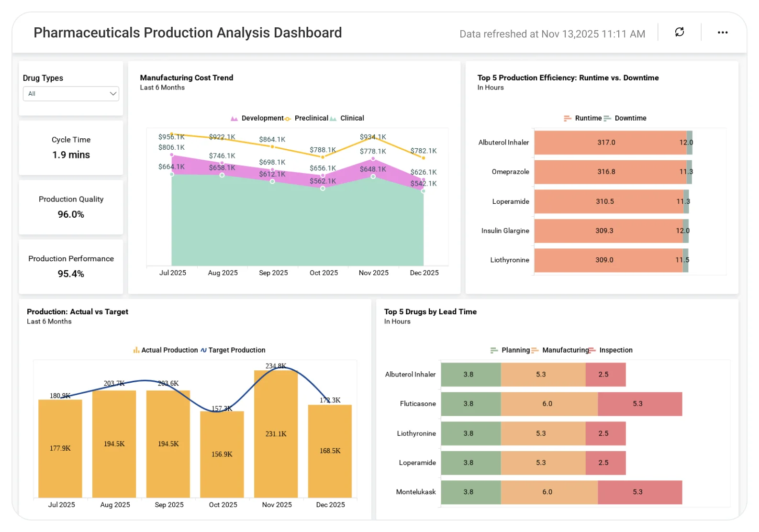Open the three-dot more options menu
759x532 pixels.
[723, 33]
